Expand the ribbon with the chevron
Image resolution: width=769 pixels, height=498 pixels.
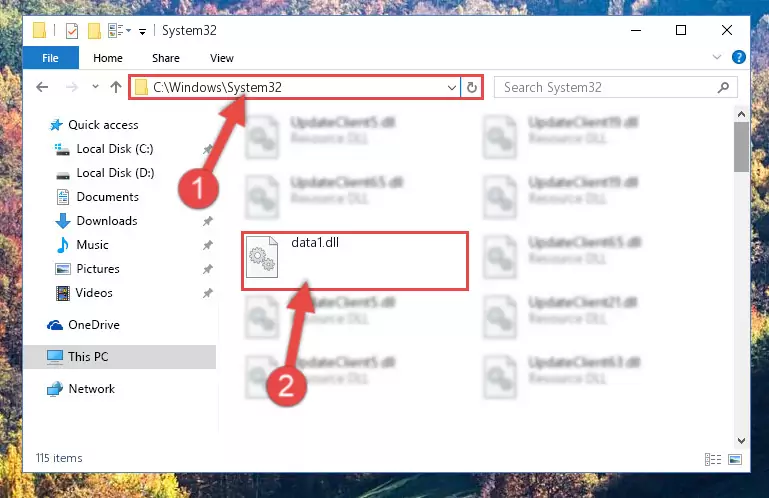click(x=717, y=57)
